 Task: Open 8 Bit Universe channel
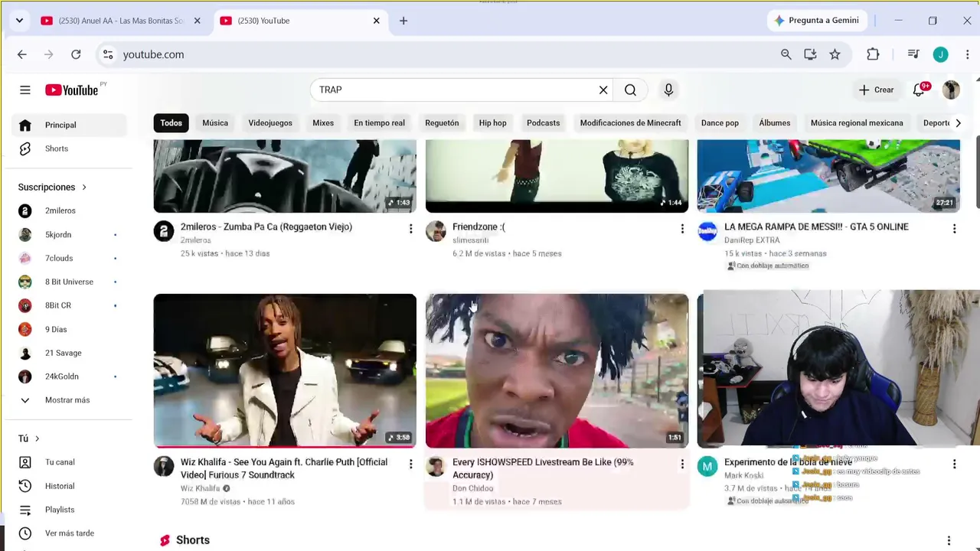[67, 282]
